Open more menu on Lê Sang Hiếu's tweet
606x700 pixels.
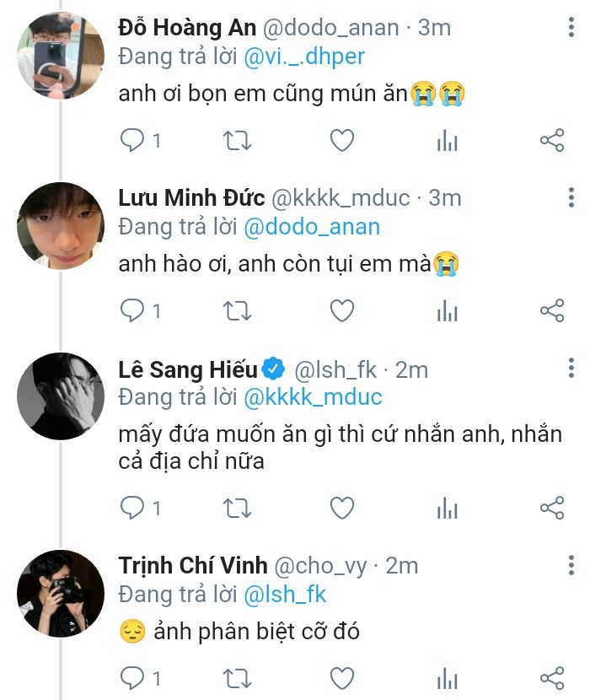pos(571,369)
